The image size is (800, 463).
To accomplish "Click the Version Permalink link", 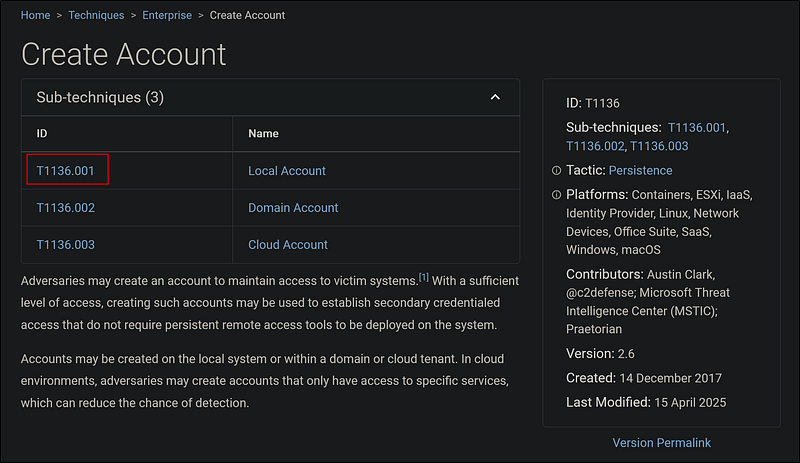I will coord(661,442).
